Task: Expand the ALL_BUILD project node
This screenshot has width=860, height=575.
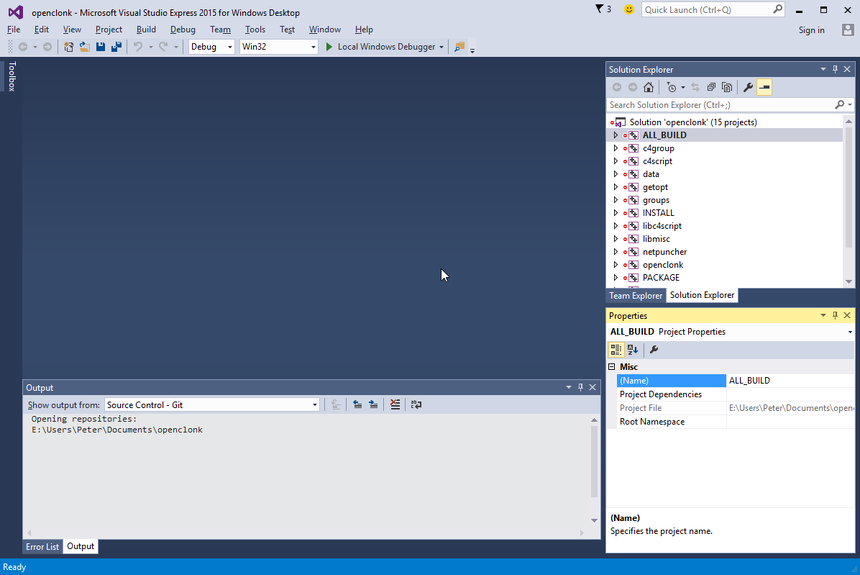Action: (615, 136)
